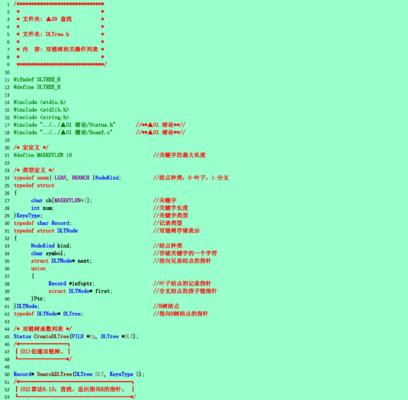
Task: Click the #ifndef DLTREE_H line
Action: 37,79
